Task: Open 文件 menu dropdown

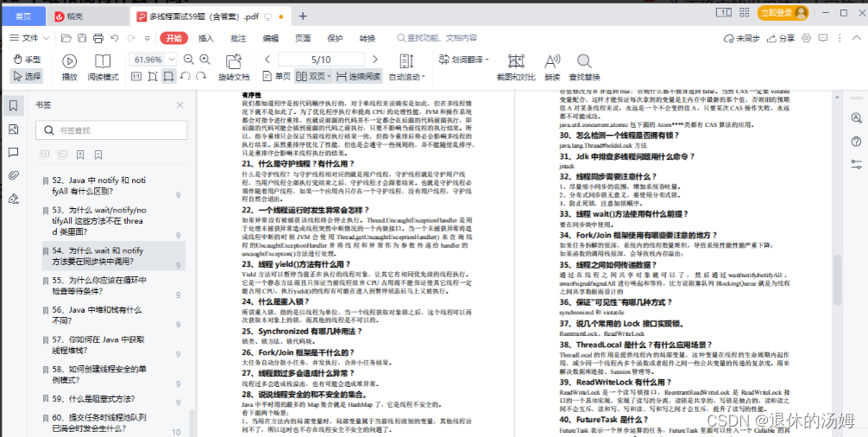Action: click(x=29, y=38)
